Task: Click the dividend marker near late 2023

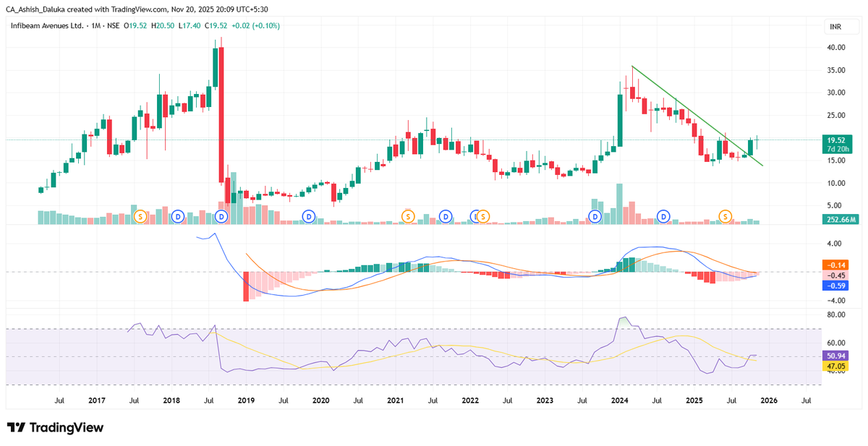Action: pyautogui.click(x=594, y=215)
